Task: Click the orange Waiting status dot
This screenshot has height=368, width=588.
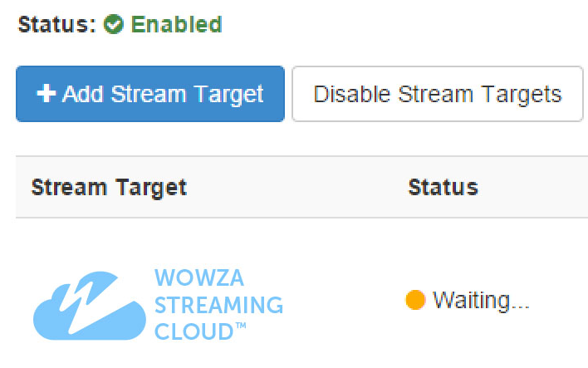Action: pyautogui.click(x=415, y=300)
